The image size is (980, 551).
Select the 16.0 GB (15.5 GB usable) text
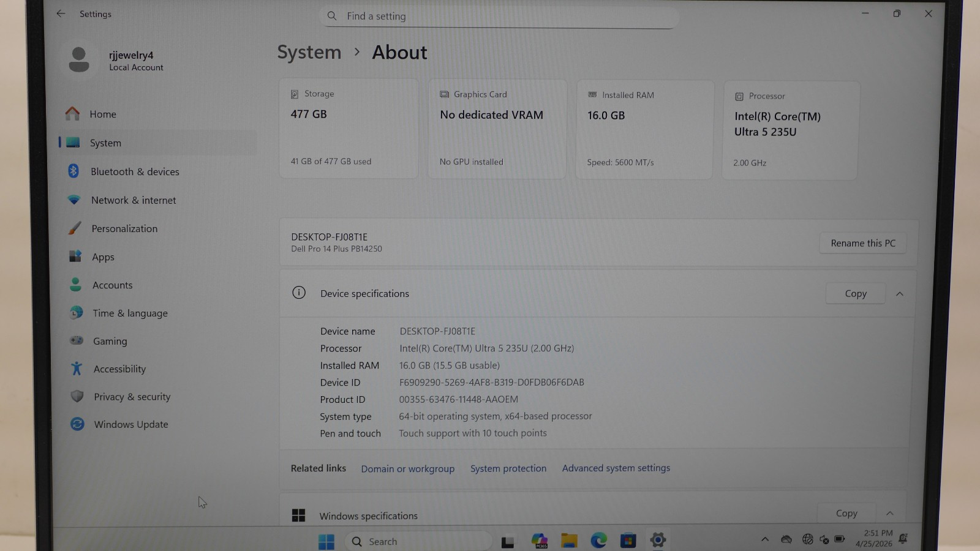[450, 365]
